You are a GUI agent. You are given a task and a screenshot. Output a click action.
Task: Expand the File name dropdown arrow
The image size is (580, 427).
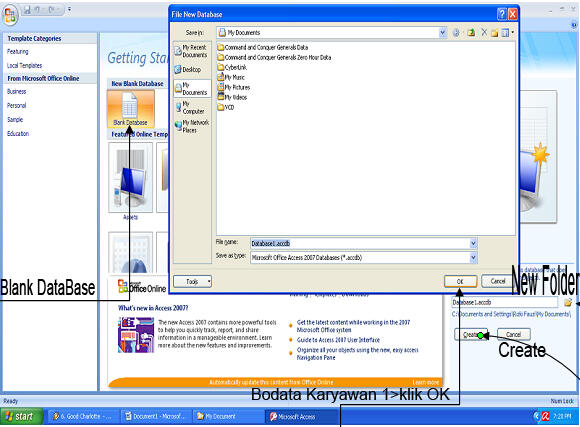pos(473,243)
